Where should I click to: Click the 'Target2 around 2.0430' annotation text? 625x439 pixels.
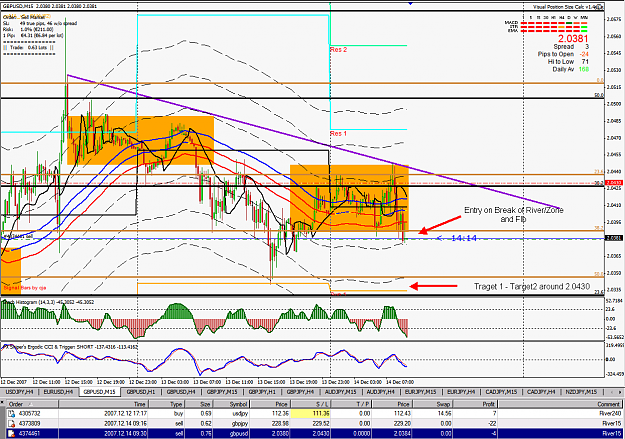pos(550,286)
